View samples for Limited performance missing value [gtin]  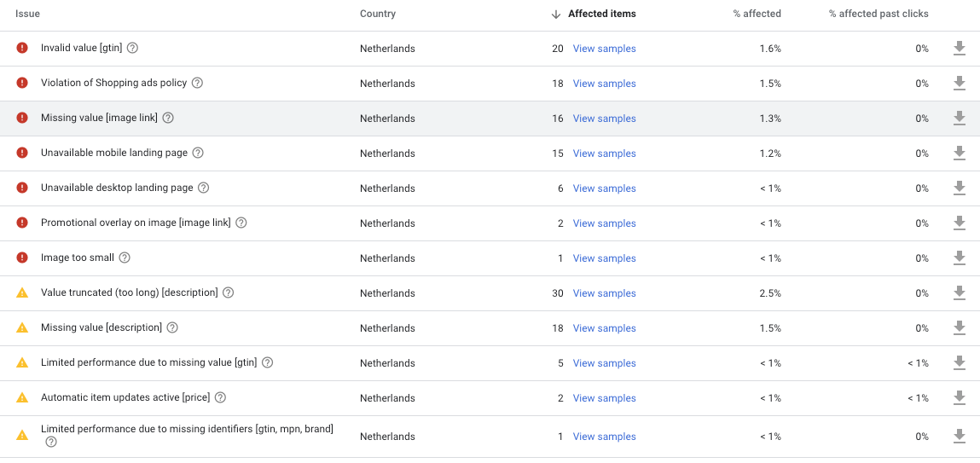[x=605, y=363]
